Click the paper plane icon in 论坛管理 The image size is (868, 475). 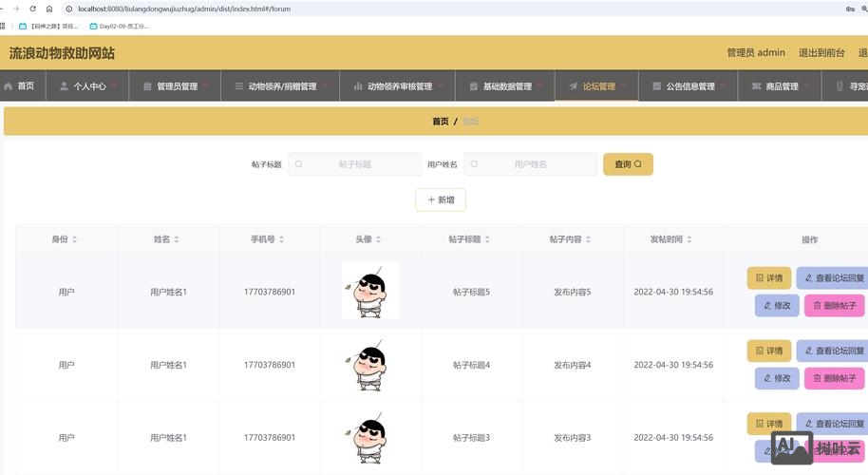coord(574,85)
